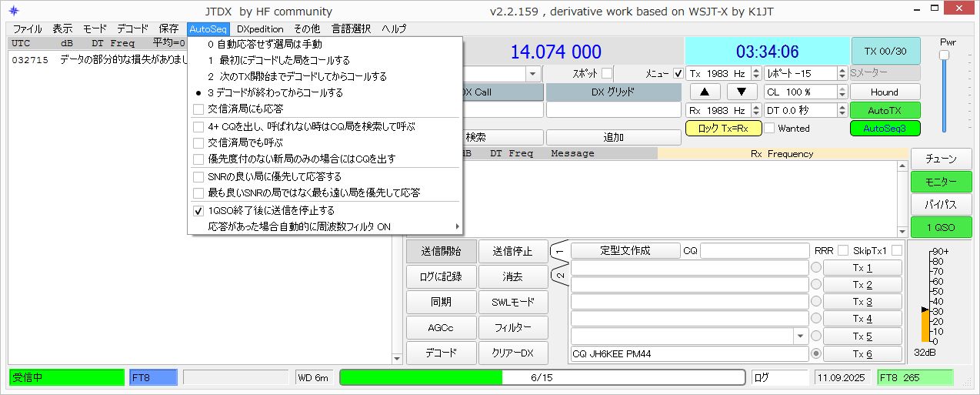The image size is (980, 395).
Task: Click the Hound button
Action: coord(885,92)
